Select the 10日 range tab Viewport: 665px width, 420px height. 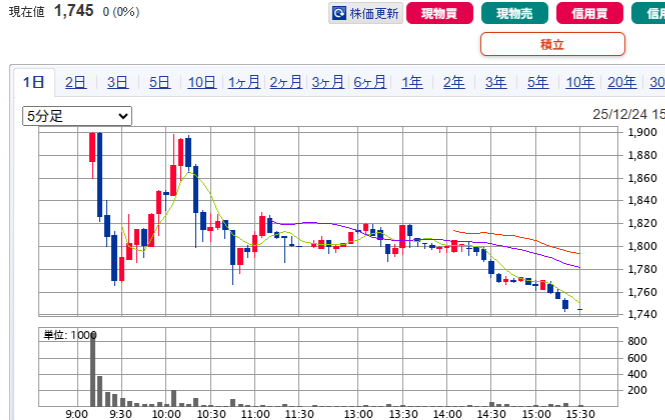pos(201,83)
